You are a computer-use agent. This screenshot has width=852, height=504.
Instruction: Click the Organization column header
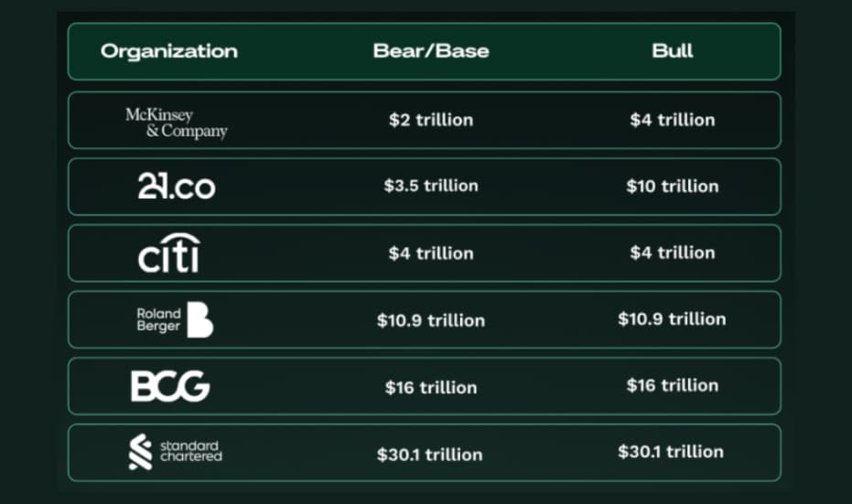pyautogui.click(x=169, y=51)
